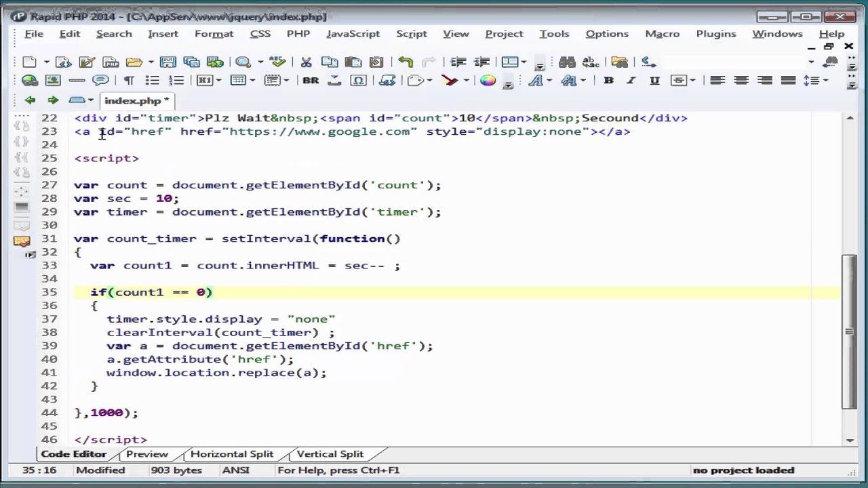This screenshot has height=488, width=868.
Task: Open a file with folder icon
Action: [134, 62]
